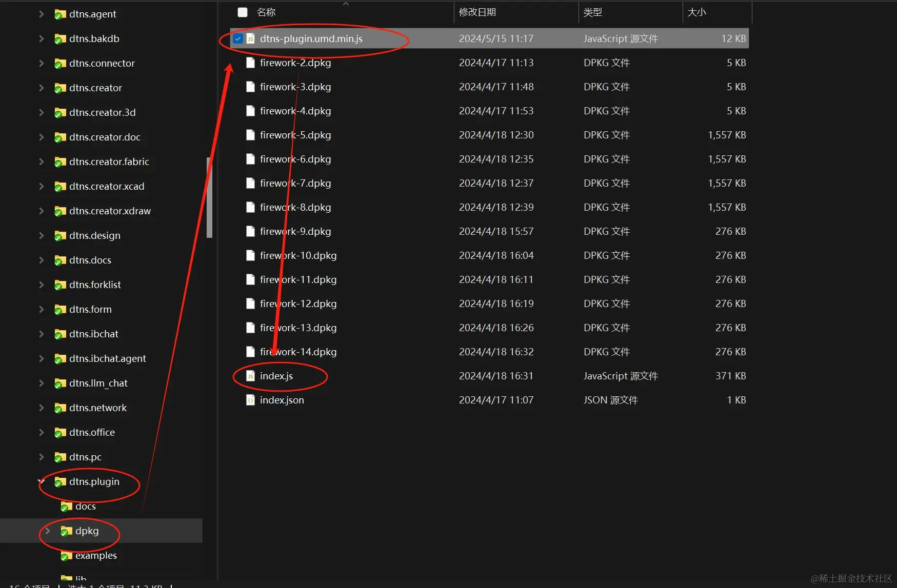
Task: Sort files by 类型 column
Action: tap(593, 12)
